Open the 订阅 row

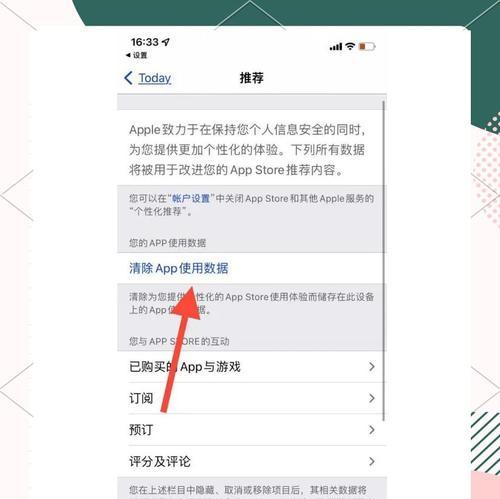click(252, 398)
